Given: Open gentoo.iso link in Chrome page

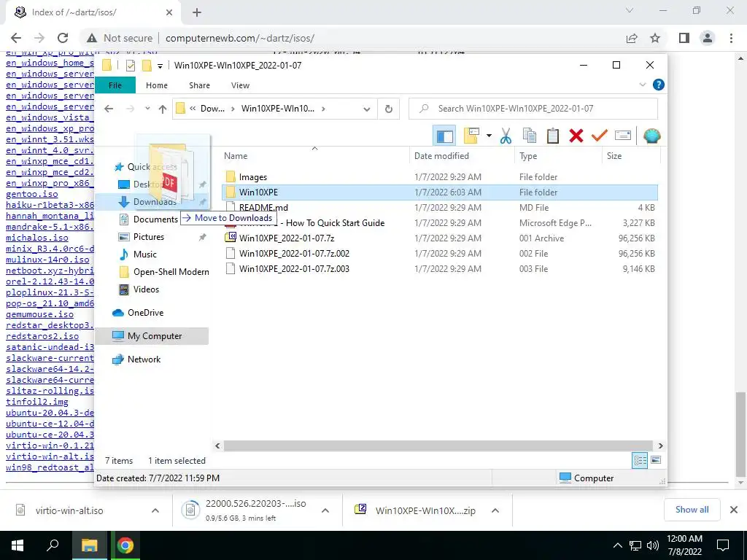Looking at the screenshot, I should (x=32, y=194).
